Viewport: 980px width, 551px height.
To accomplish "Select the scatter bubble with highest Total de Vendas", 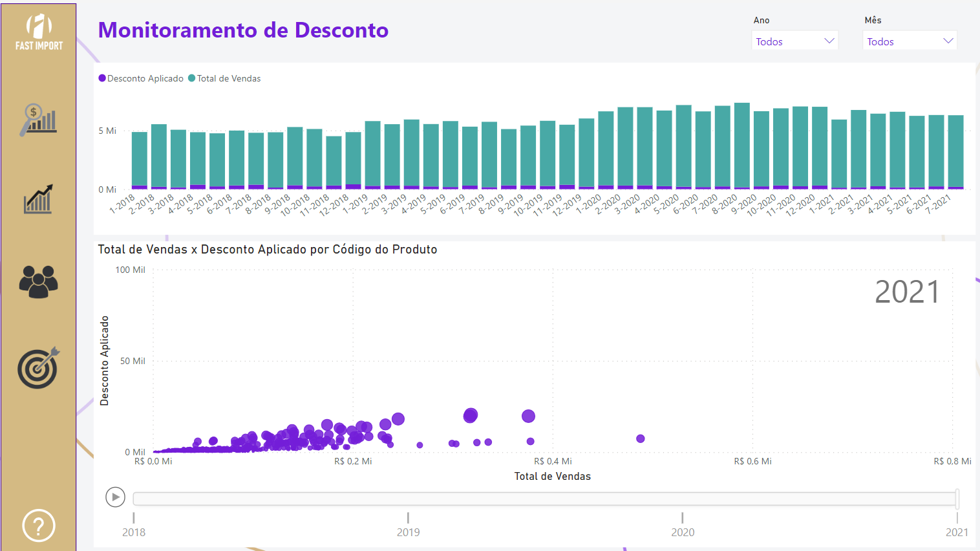I will (x=641, y=438).
